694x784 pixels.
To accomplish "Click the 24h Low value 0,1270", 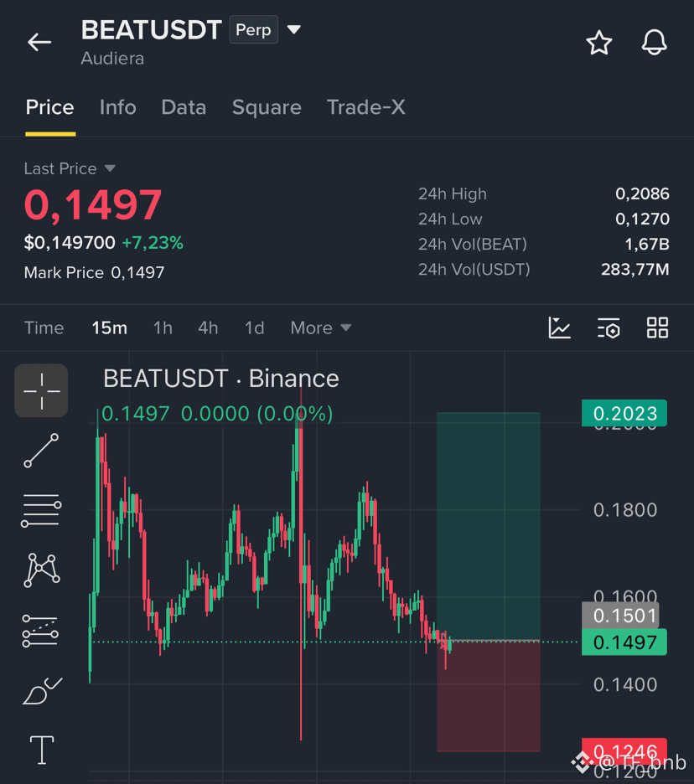I will pos(642,219).
